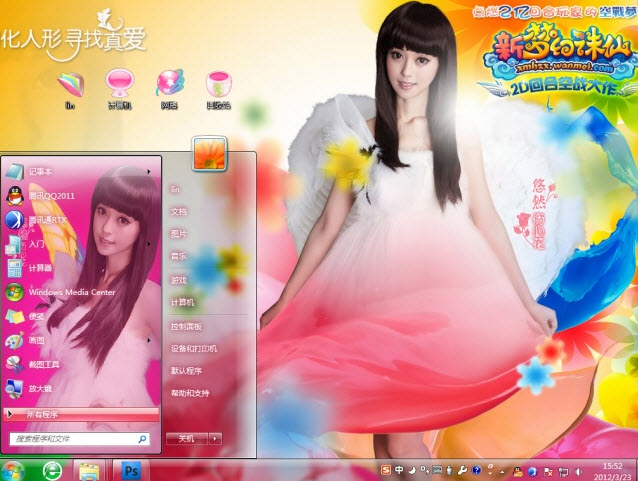
Task: Open Windows Explorer folder in the taskbar
Action: (89, 471)
